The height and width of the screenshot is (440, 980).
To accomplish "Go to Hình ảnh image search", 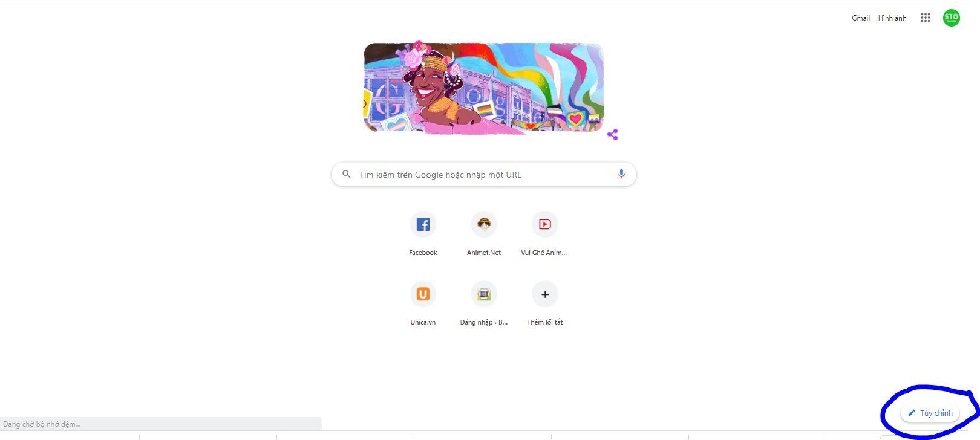I will 892,18.
